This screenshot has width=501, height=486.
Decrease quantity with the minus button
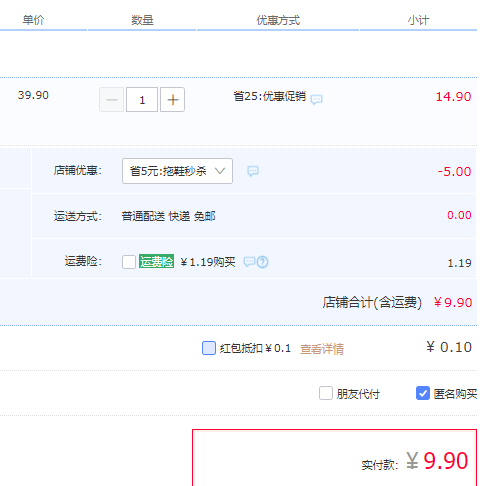[112, 100]
